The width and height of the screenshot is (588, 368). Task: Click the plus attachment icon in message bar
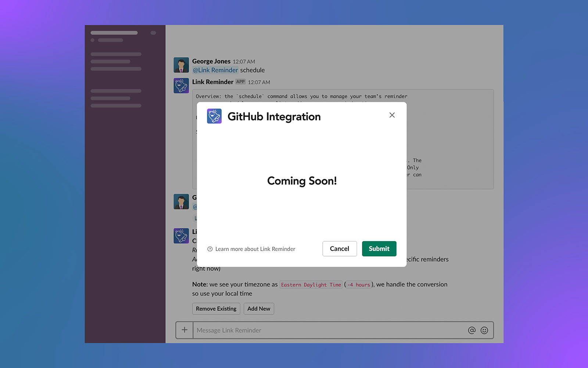pyautogui.click(x=184, y=330)
